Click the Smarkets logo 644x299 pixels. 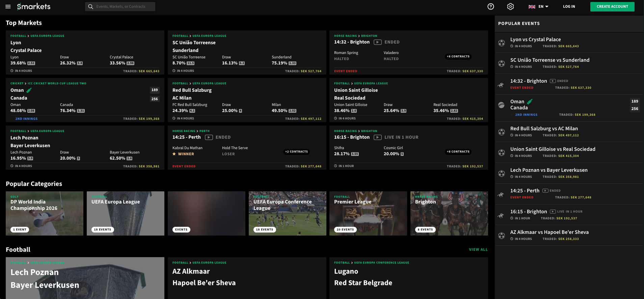tap(34, 6)
